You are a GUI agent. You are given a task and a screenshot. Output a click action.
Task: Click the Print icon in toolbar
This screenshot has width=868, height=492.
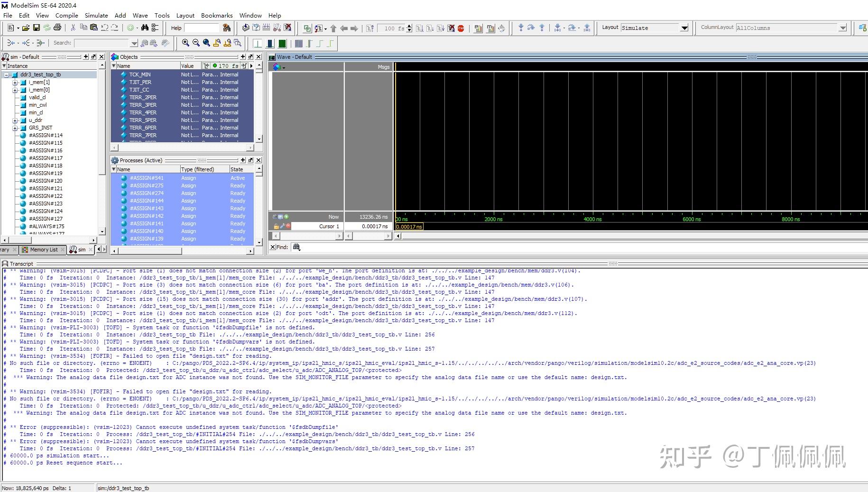click(57, 28)
